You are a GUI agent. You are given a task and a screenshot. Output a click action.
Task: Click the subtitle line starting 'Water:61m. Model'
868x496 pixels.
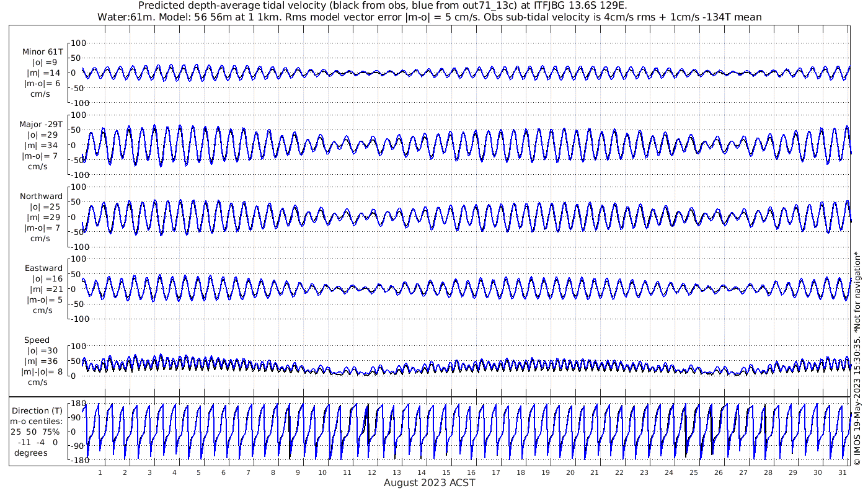[x=430, y=17]
